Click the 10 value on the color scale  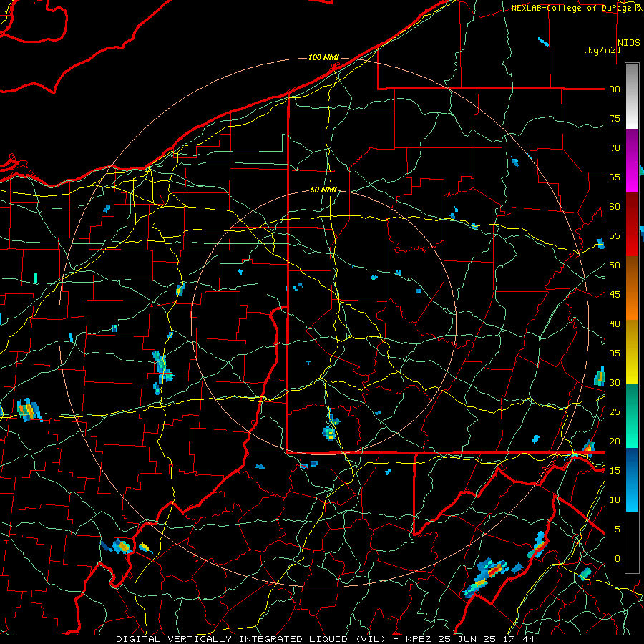[615, 500]
